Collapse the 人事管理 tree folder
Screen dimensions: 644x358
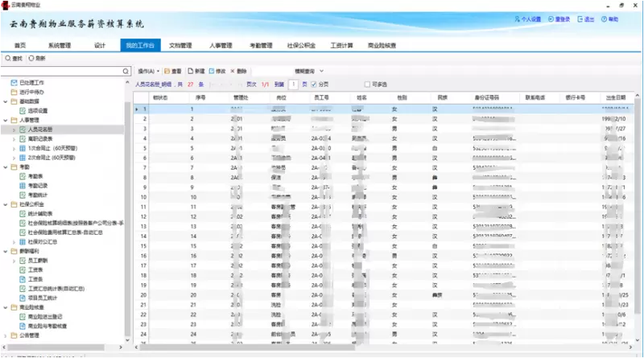(6, 120)
